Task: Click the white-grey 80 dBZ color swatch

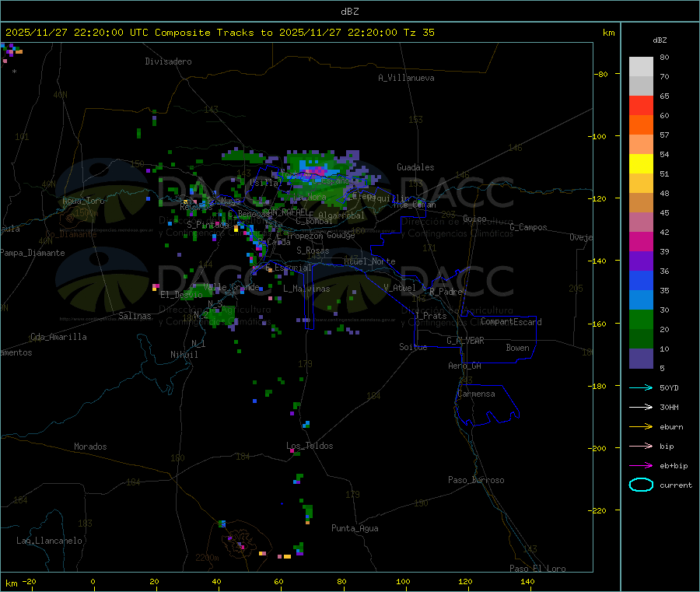Action: point(641,67)
